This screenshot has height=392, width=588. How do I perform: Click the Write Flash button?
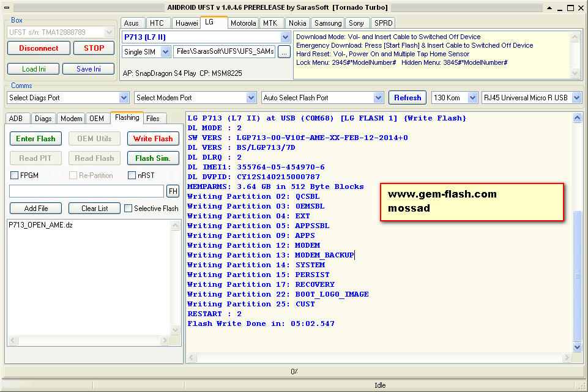tap(153, 139)
